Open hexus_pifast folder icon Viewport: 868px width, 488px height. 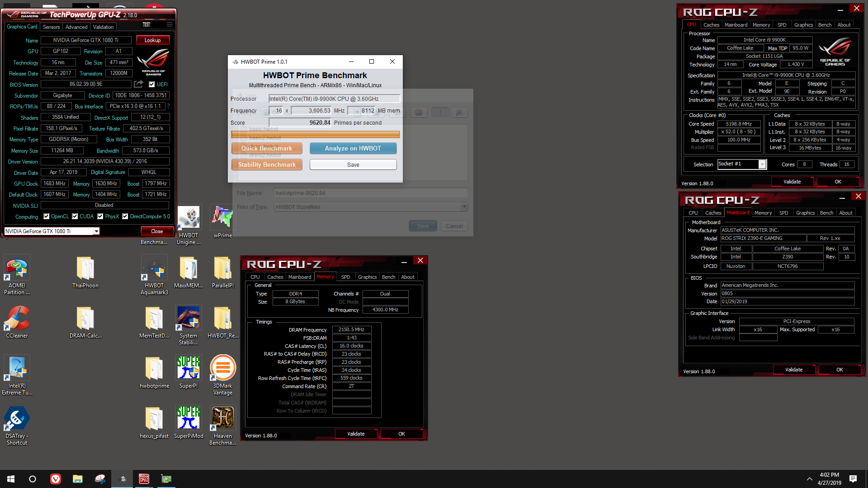pos(154,422)
